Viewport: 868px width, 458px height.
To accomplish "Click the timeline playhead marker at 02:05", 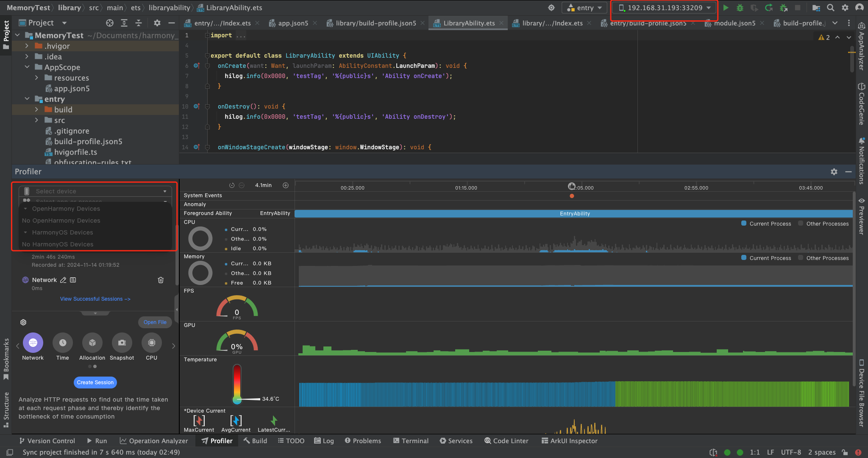I will tap(572, 186).
